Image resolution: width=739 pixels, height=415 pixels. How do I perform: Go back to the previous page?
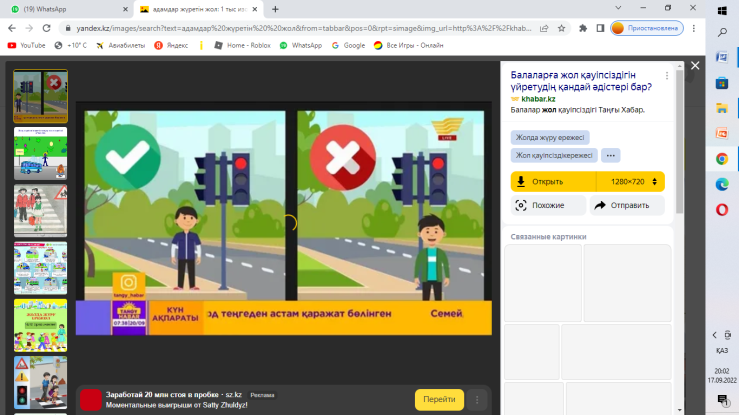point(12,28)
